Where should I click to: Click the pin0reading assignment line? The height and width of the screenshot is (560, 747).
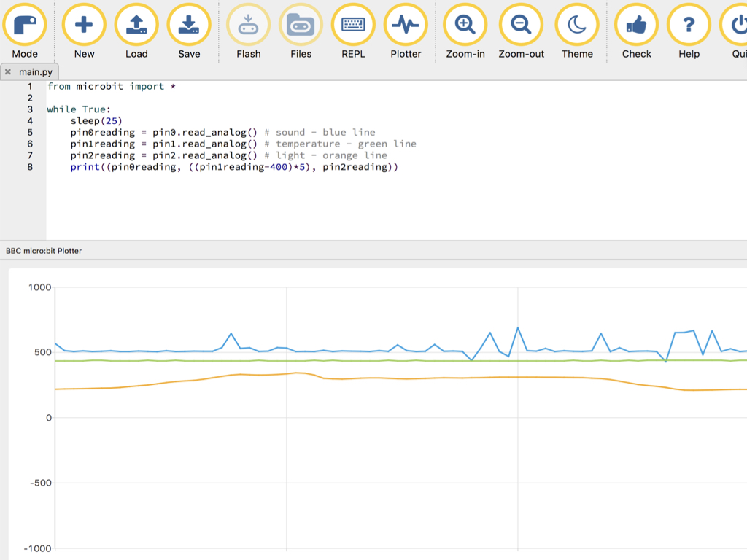point(222,132)
